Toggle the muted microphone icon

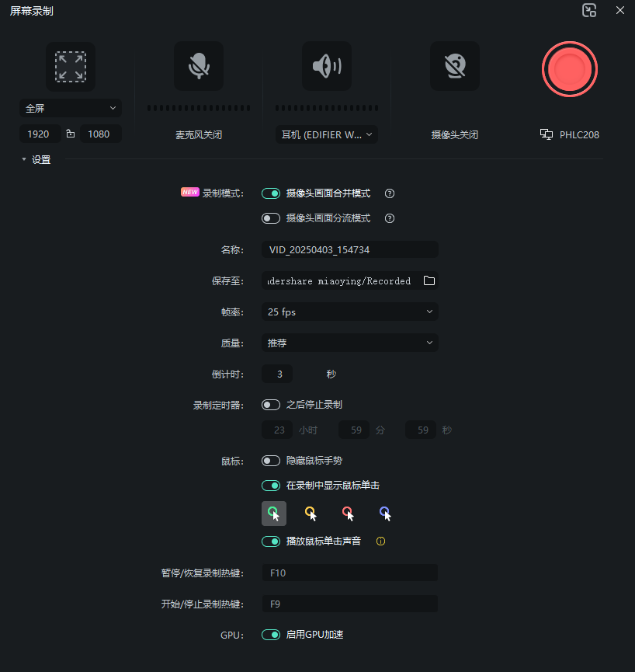(x=199, y=66)
